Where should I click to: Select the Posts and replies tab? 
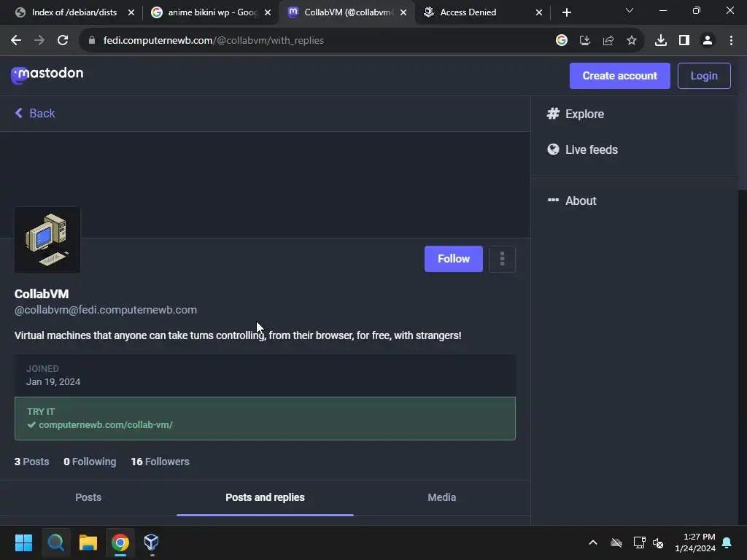[x=265, y=497]
